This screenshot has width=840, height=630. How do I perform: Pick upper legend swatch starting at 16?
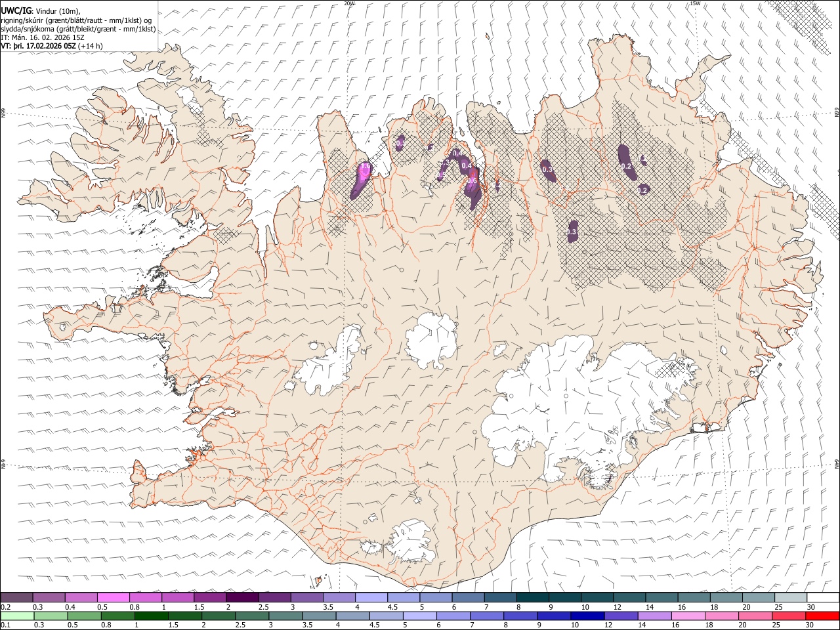click(694, 597)
